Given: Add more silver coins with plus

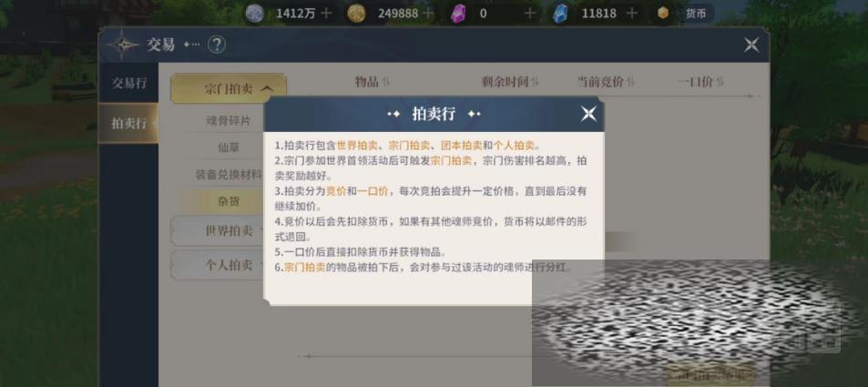Looking at the screenshot, I should coord(327,14).
